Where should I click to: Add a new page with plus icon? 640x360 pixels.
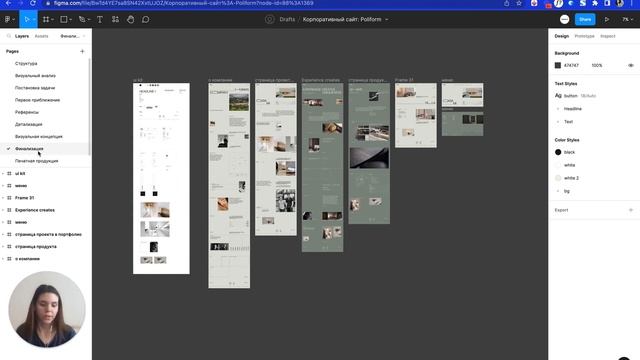coord(82,51)
